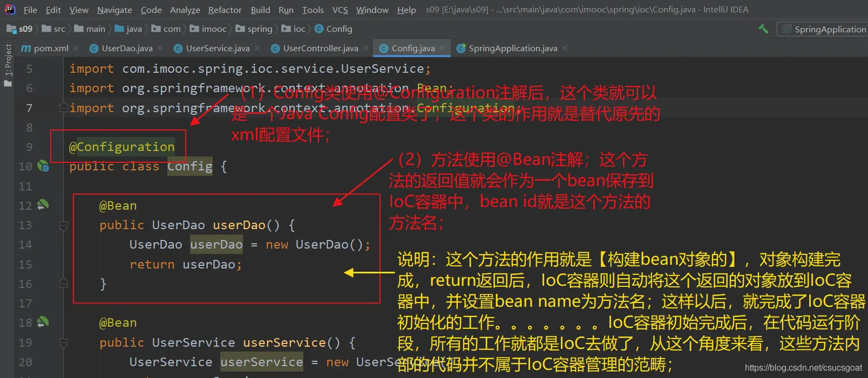Open the Build menu
The image size is (868, 378).
coord(260,10)
